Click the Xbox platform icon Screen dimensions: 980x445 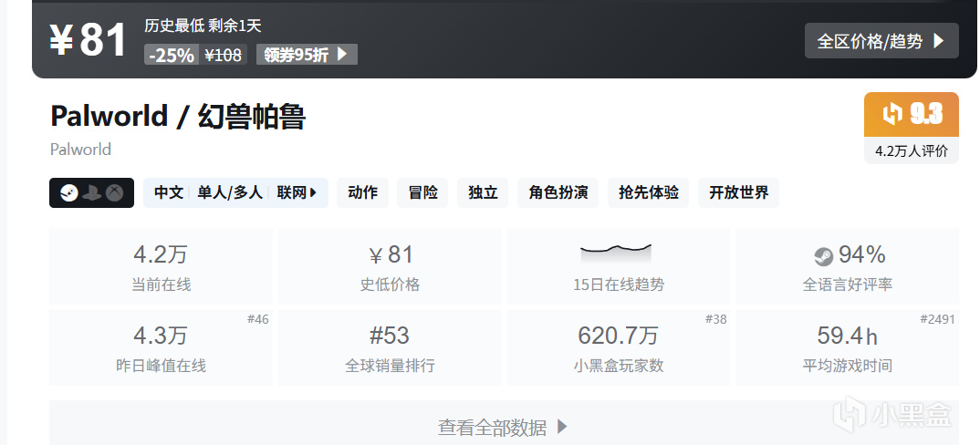click(114, 193)
